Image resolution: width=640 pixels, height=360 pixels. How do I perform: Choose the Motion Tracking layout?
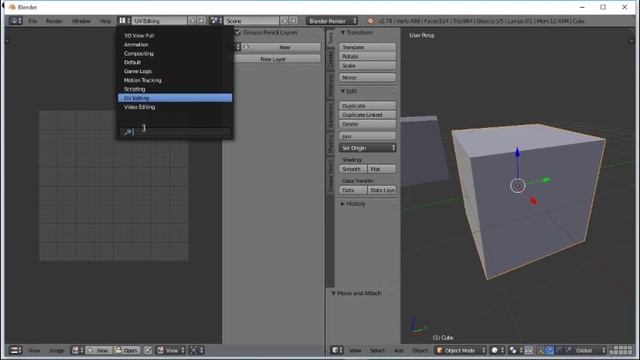[x=175, y=80]
